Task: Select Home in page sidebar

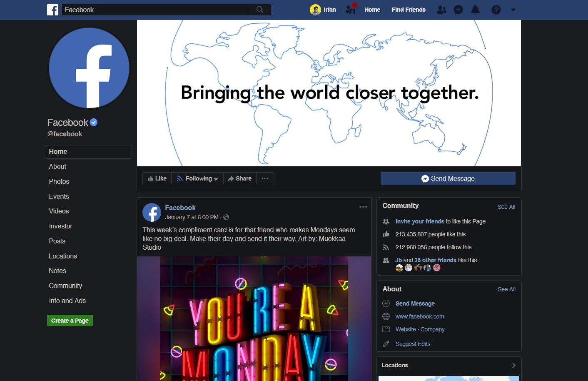Action: coord(88,152)
